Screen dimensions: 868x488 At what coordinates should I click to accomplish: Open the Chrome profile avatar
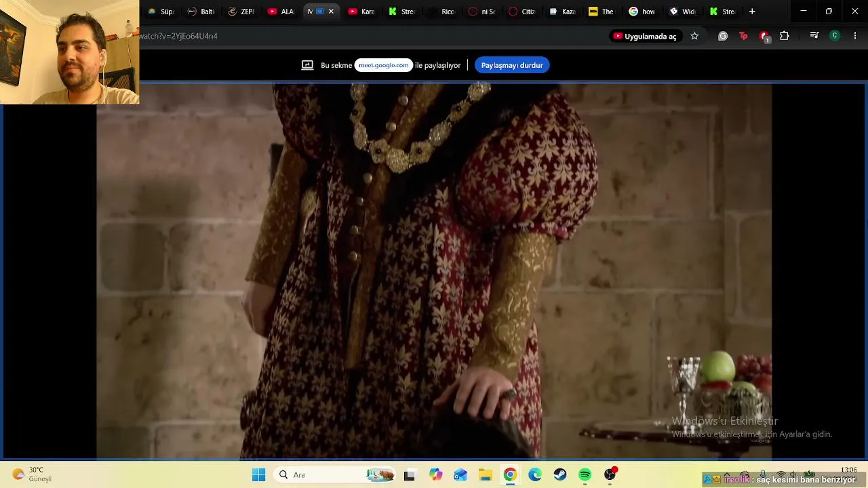tap(835, 36)
